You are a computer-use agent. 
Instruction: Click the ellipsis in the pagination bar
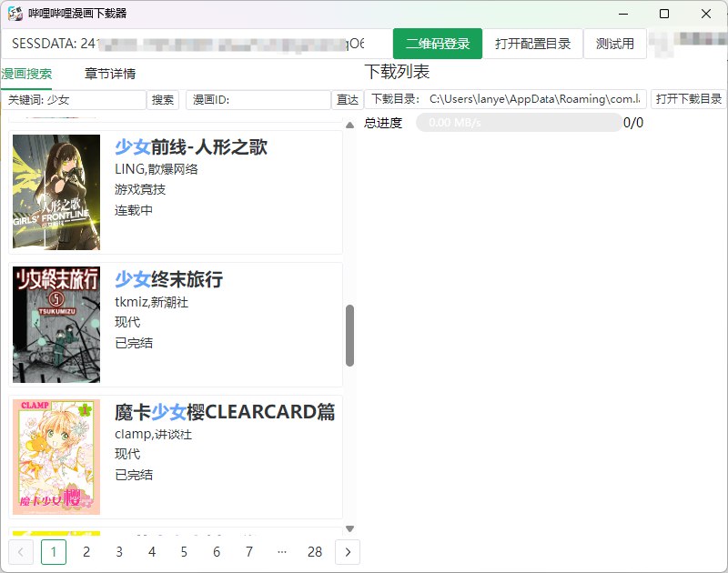tap(281, 552)
